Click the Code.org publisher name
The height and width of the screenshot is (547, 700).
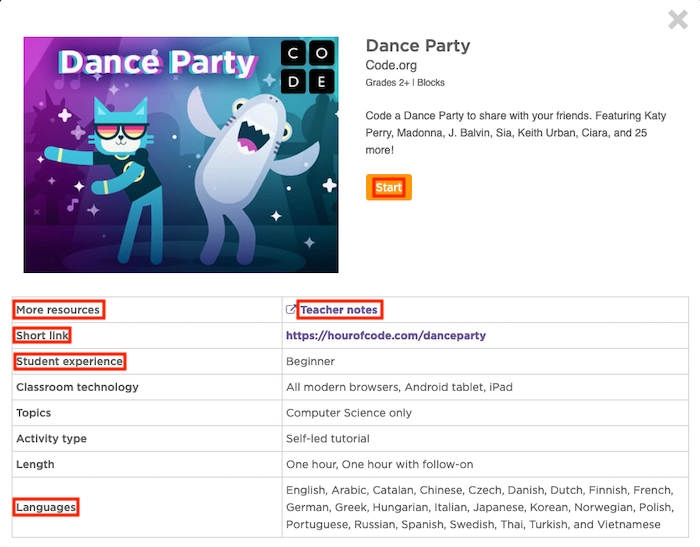click(391, 65)
